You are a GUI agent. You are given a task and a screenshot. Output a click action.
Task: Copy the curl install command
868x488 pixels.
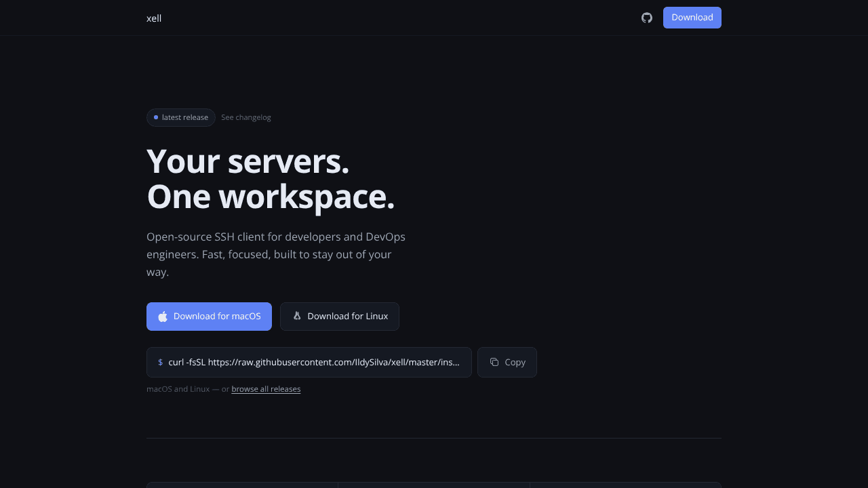507,362
